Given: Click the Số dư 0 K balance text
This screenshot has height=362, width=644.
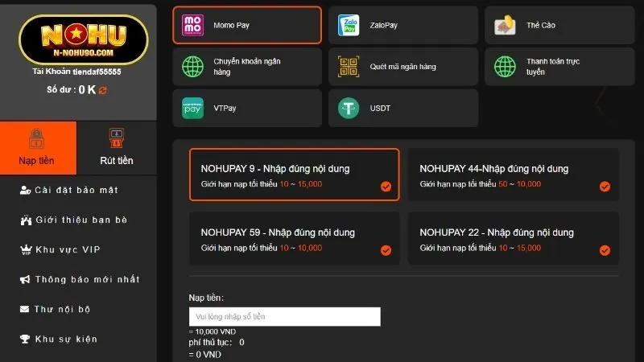Looking at the screenshot, I should (x=72, y=89).
